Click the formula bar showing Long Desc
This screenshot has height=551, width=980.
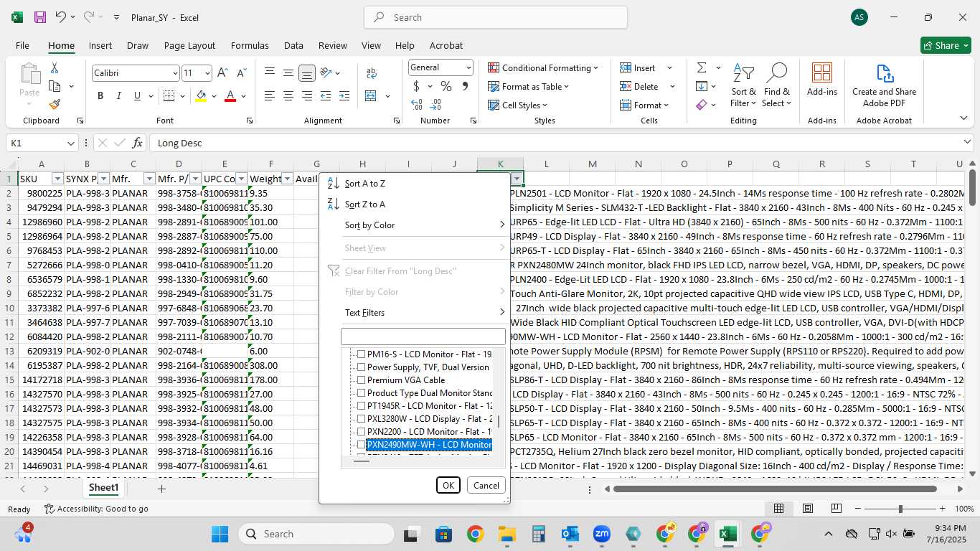[562, 143]
